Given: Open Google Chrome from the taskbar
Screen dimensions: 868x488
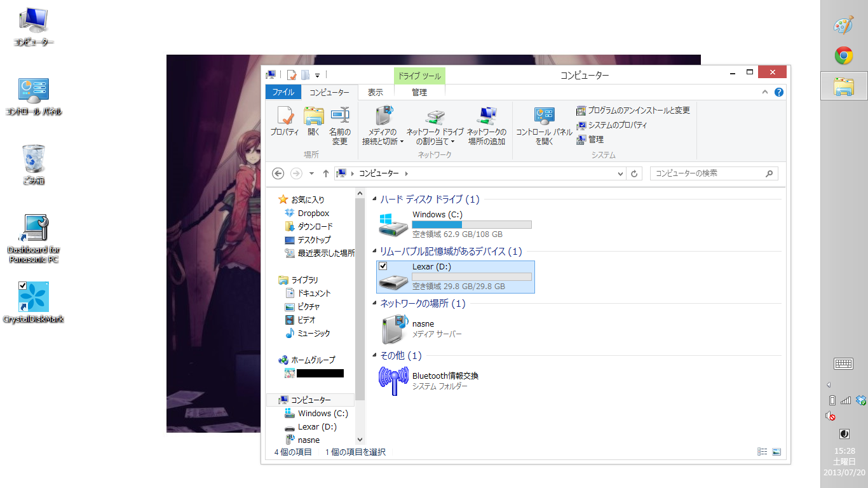Looking at the screenshot, I should (844, 56).
